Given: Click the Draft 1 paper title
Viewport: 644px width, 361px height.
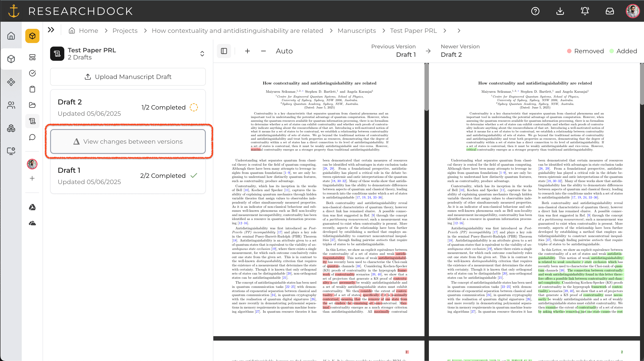Looking at the screenshot, I should [320, 83].
